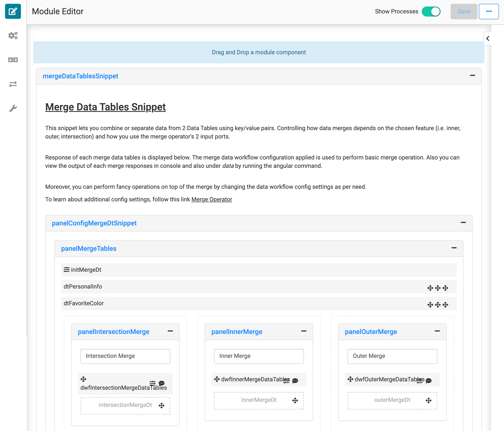This screenshot has height=431, width=504.
Task: Open the panelInnerMerge panel link
Action: coord(237,332)
